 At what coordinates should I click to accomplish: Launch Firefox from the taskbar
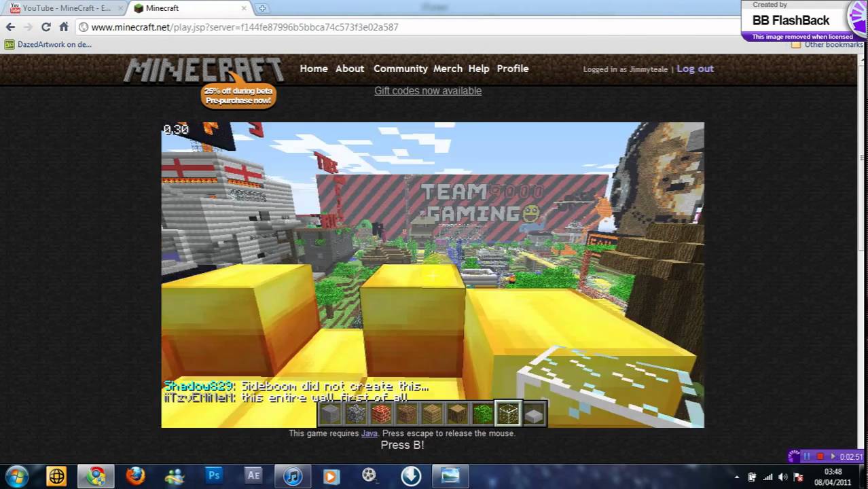(x=135, y=476)
